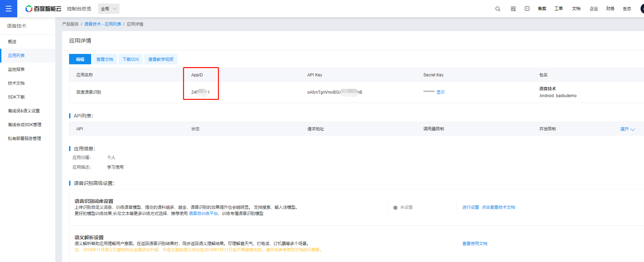Open the 企业 top menu item
The width and height of the screenshot is (644, 262).
point(594,9)
